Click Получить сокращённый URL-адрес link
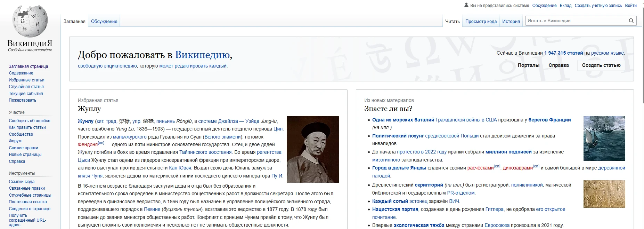 (27, 220)
